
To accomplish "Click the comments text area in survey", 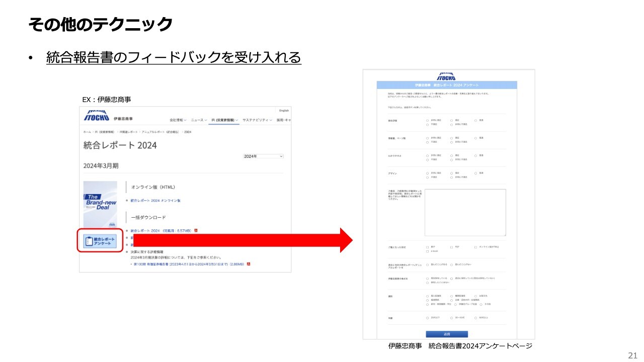I will coord(465,212).
